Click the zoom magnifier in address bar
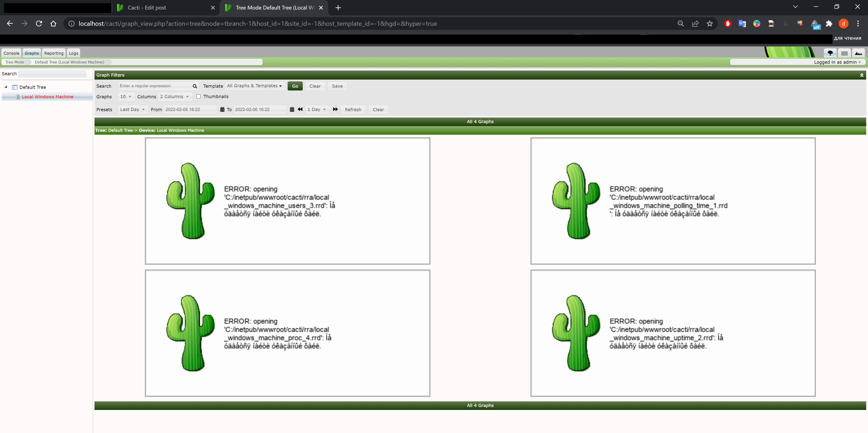 [681, 24]
